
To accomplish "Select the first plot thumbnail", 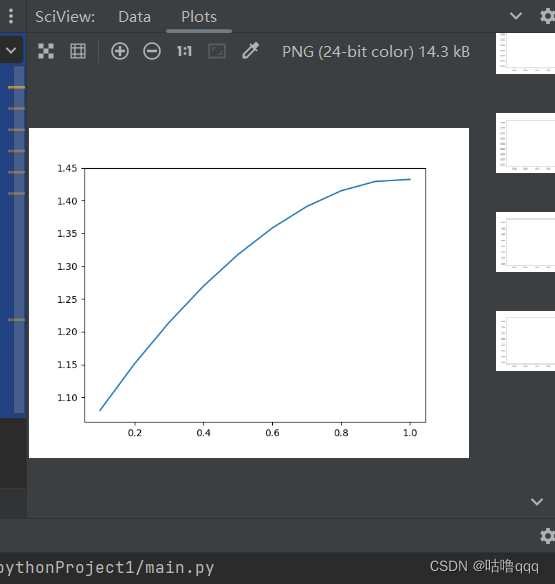I will coord(525,53).
